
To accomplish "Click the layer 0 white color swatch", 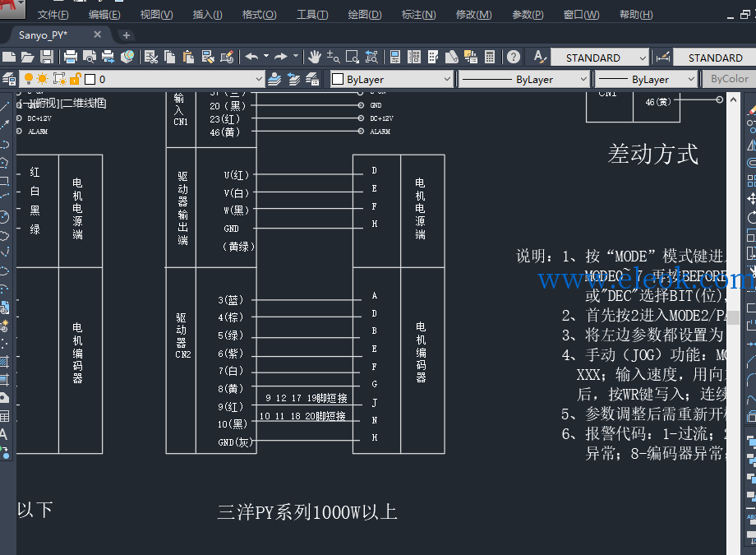I will click(x=90, y=79).
